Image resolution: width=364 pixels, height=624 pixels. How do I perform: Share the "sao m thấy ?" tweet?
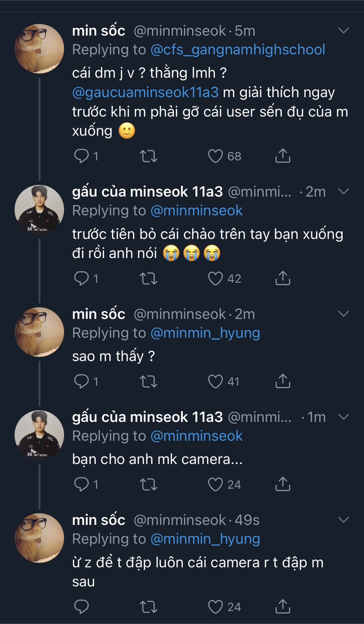[282, 381]
